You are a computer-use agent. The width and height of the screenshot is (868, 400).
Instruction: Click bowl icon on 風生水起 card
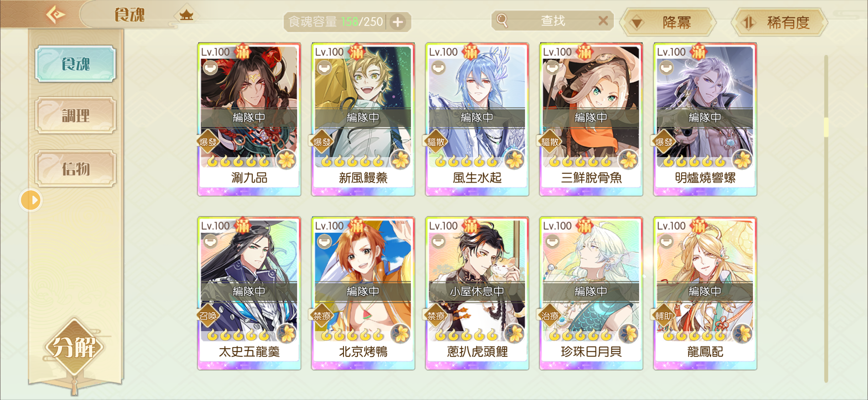(x=438, y=68)
